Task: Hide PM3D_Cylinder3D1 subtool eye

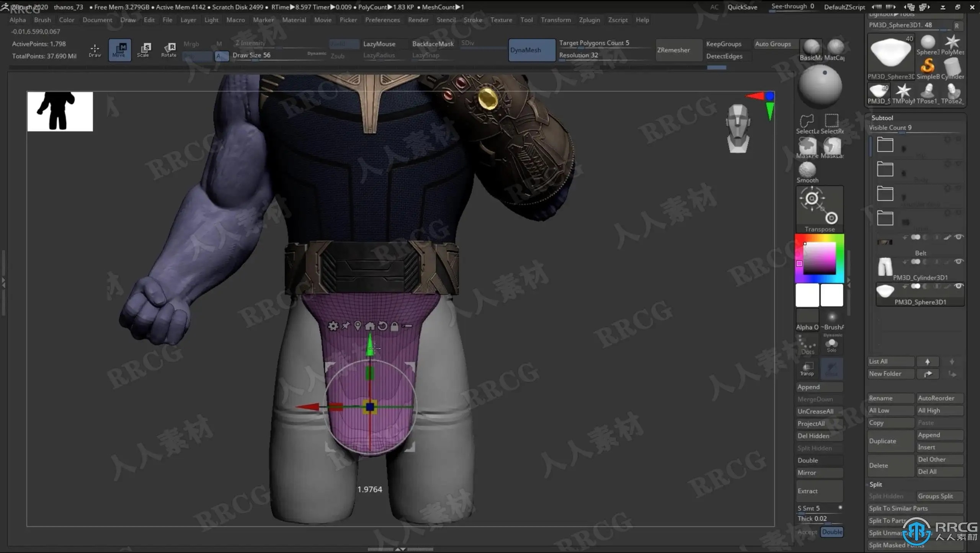Action: (x=959, y=262)
